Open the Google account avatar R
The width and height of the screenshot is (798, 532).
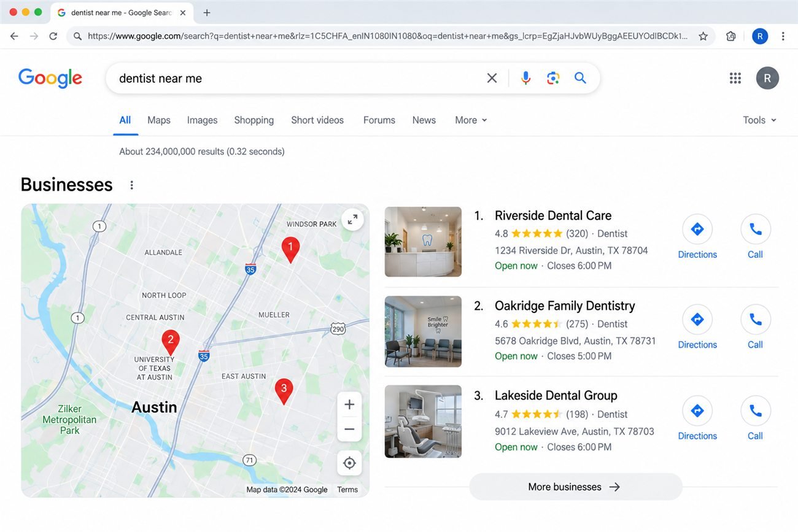coord(767,78)
